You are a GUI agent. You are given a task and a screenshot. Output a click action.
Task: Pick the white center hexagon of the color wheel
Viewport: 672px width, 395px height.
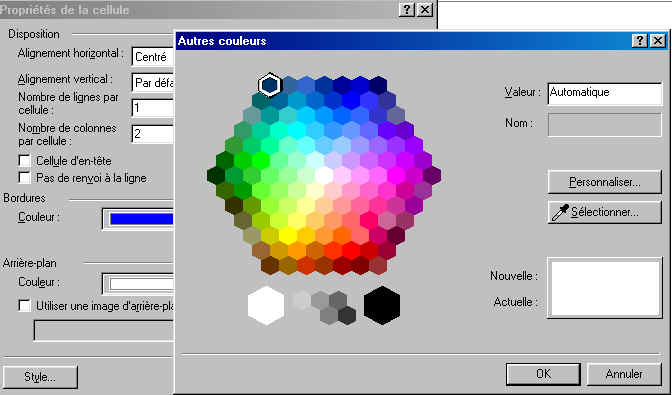(x=324, y=175)
